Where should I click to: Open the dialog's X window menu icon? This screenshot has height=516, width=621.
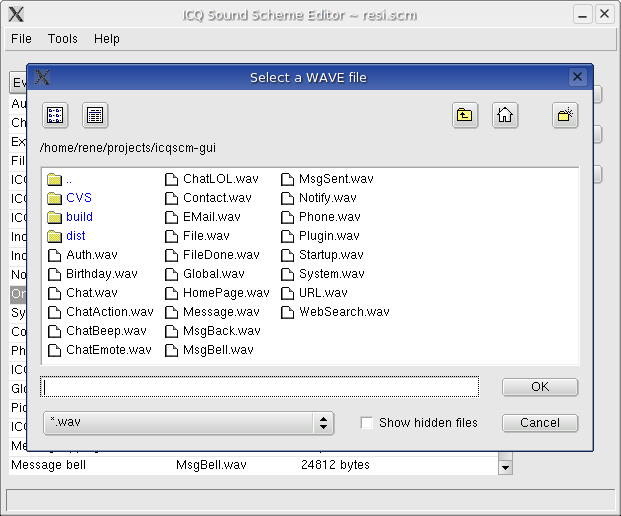(x=42, y=77)
